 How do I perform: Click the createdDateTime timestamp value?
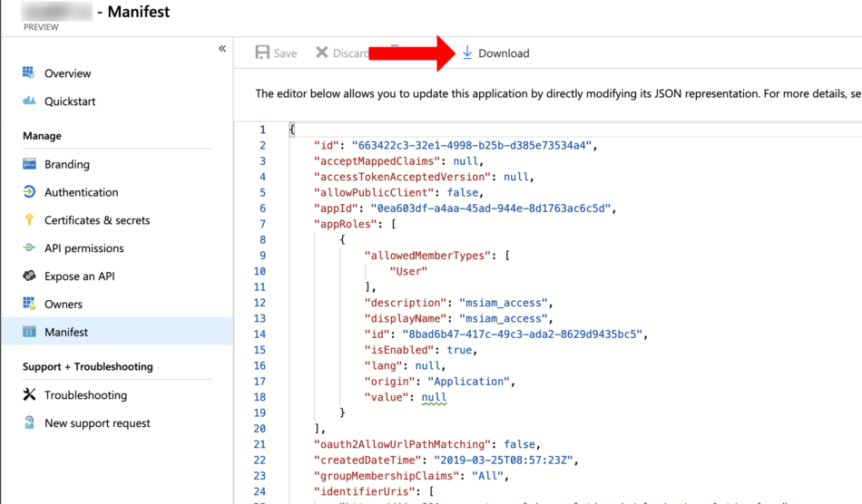503,460
